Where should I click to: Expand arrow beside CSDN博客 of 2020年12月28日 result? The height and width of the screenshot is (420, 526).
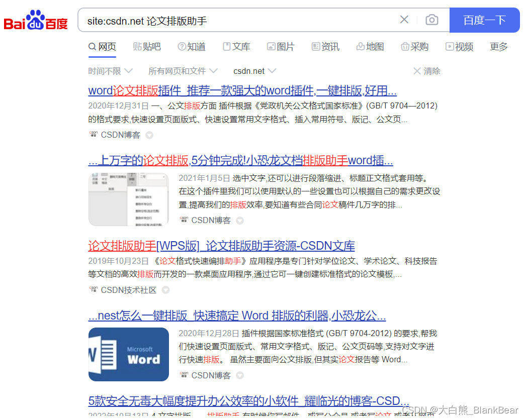240,375
